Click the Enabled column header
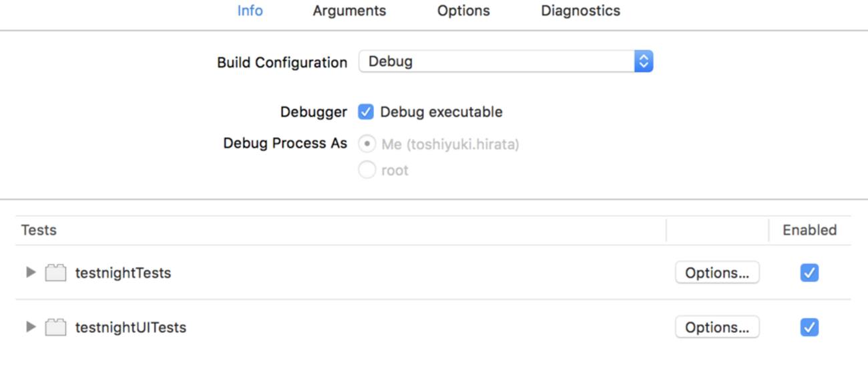 [809, 230]
